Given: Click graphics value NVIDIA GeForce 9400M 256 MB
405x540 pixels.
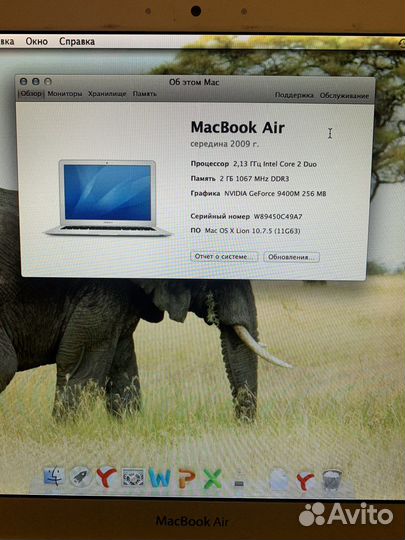Looking at the screenshot, I should pyautogui.click(x=275, y=194).
